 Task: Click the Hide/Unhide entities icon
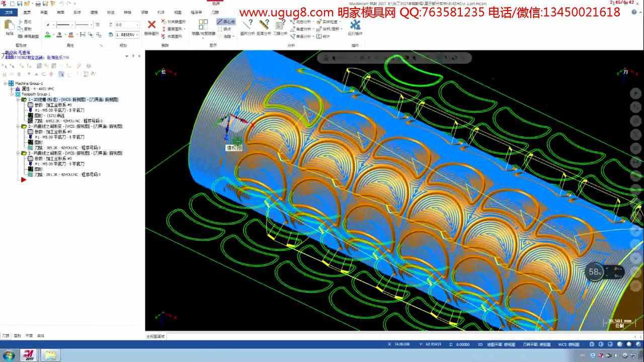pos(203,25)
